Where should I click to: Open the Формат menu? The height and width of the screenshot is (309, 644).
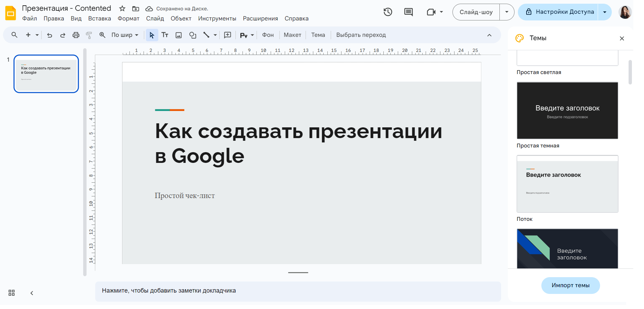pyautogui.click(x=128, y=18)
